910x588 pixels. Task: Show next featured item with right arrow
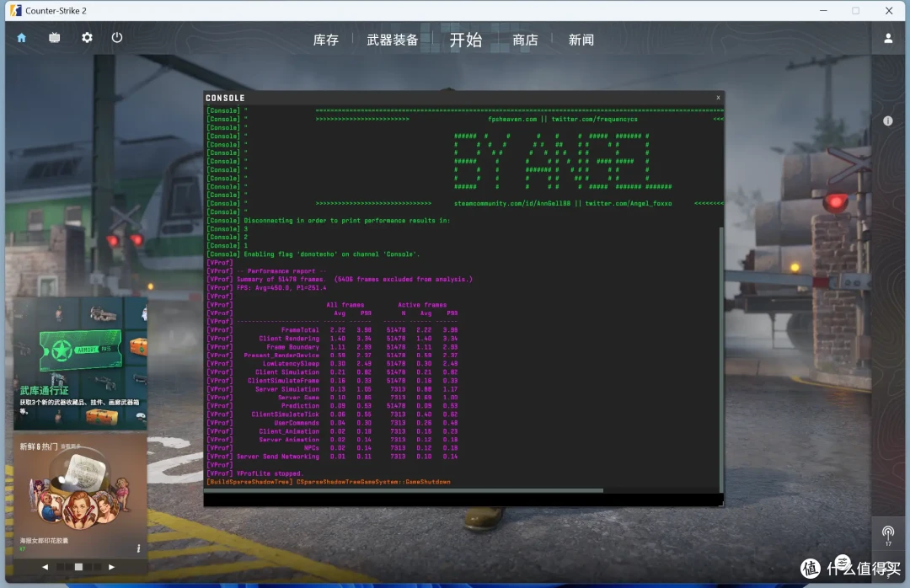(111, 567)
